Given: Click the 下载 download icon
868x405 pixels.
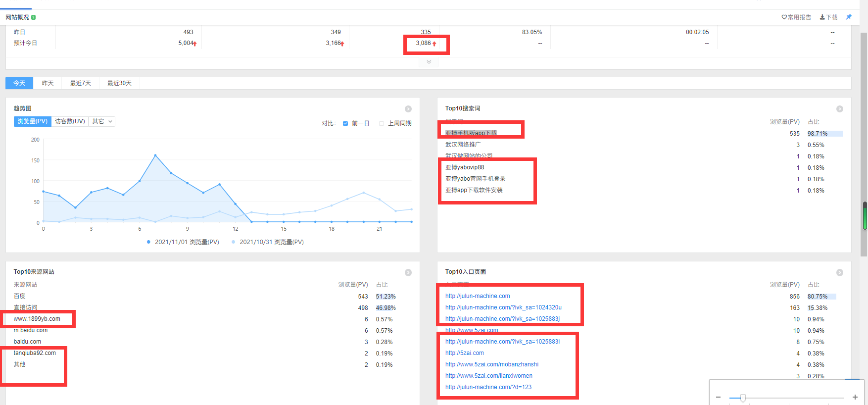Looking at the screenshot, I should click(822, 17).
